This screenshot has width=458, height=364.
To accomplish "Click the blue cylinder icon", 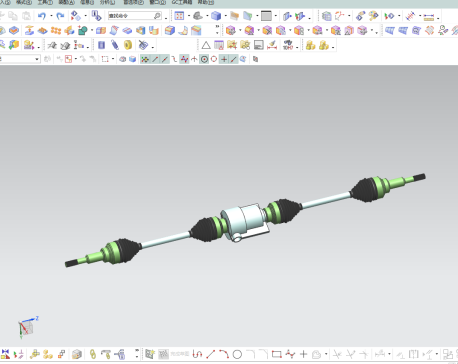I will (102, 45).
